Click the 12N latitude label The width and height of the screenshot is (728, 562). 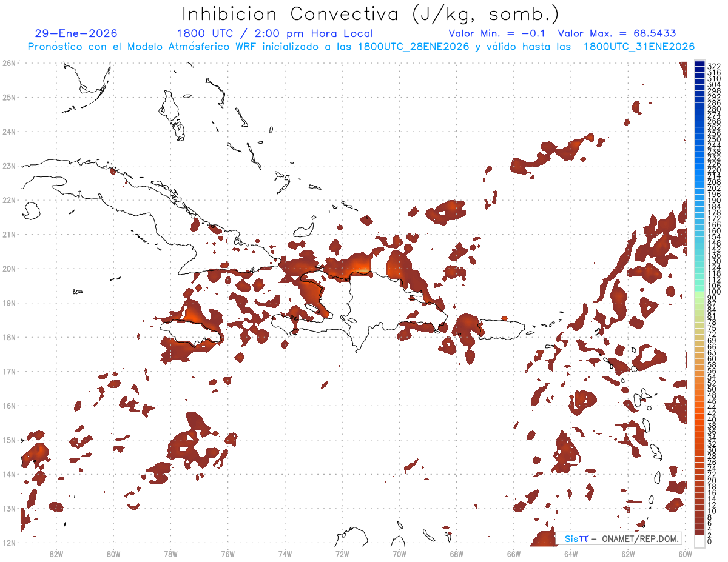[x=8, y=543]
